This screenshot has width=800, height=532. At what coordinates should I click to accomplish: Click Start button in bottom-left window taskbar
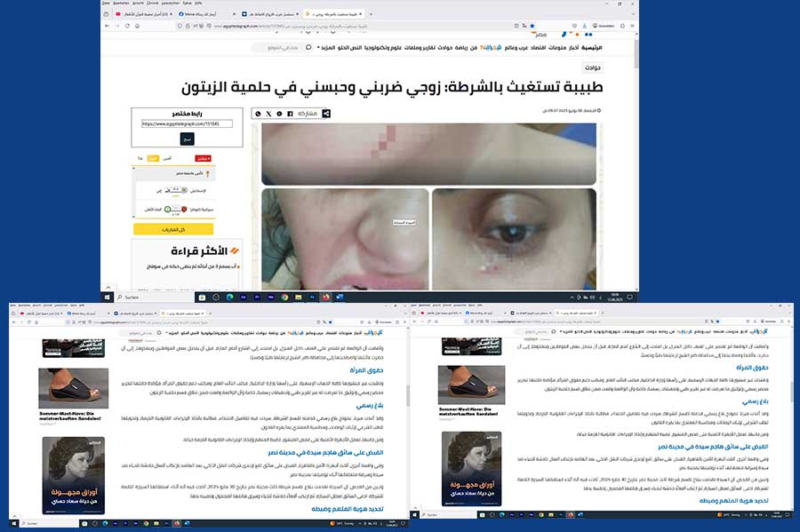click(14, 523)
